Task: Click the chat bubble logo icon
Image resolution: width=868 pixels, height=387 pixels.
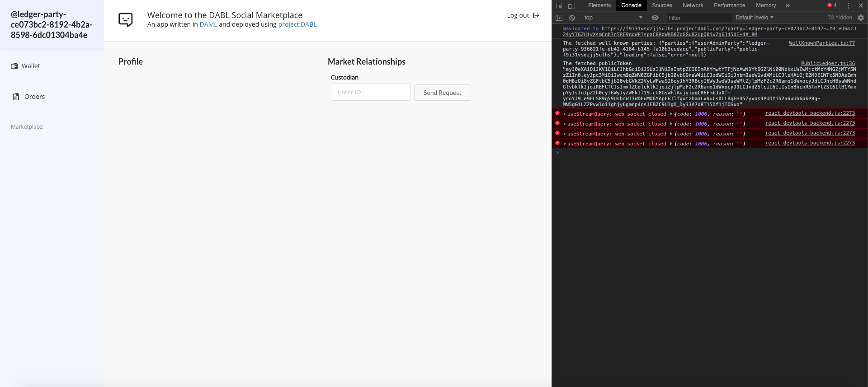Action: (125, 19)
